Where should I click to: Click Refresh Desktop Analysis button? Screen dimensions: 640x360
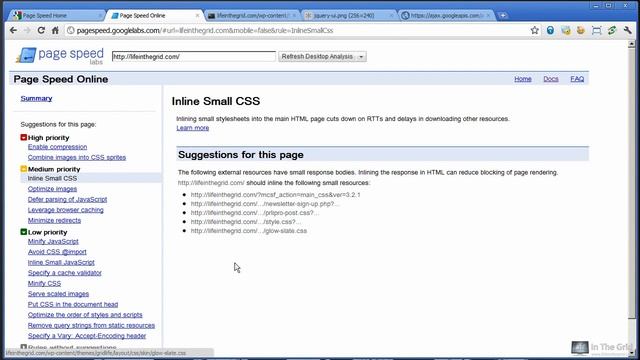tap(317, 56)
